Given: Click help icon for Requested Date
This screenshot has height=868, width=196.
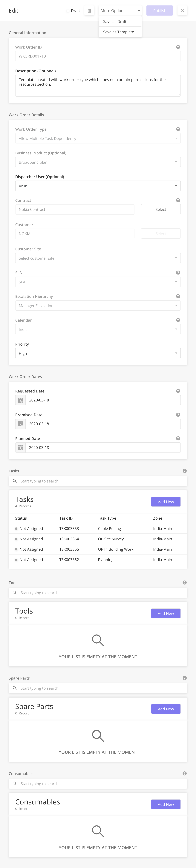Looking at the screenshot, I should (x=178, y=391).
